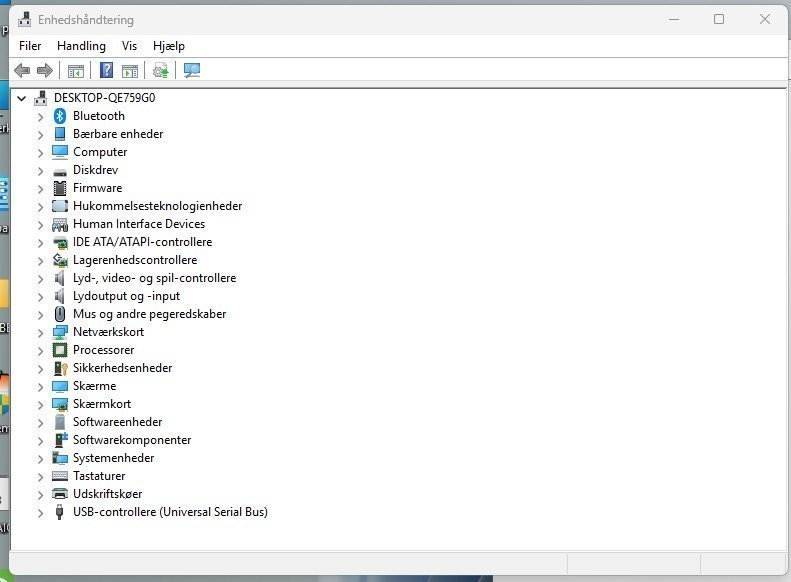
Task: Click the update driver toolbar icon
Action: pyautogui.click(x=160, y=70)
